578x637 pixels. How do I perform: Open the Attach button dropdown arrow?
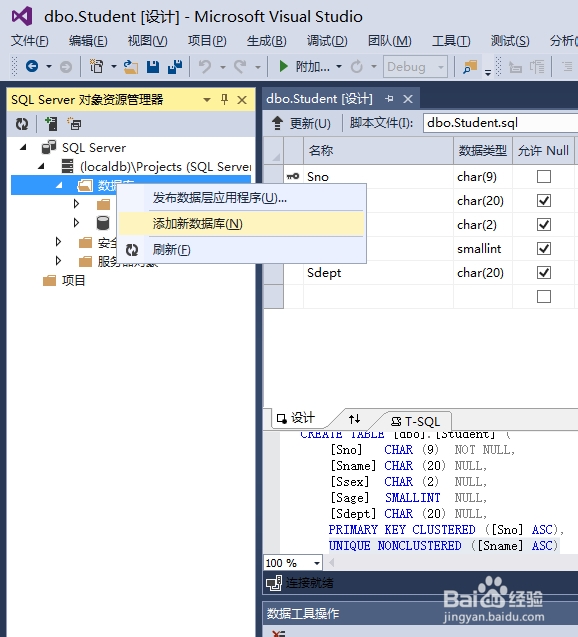(339, 67)
